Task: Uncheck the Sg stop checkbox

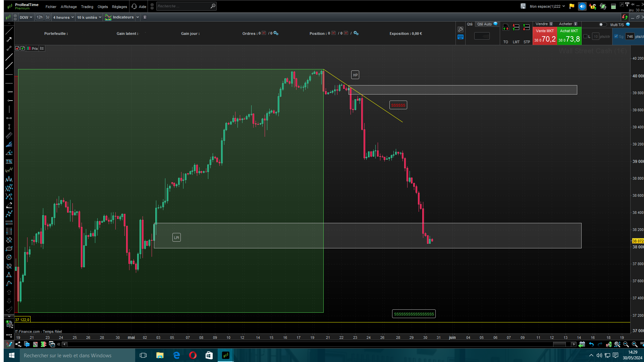Action: (616, 36)
